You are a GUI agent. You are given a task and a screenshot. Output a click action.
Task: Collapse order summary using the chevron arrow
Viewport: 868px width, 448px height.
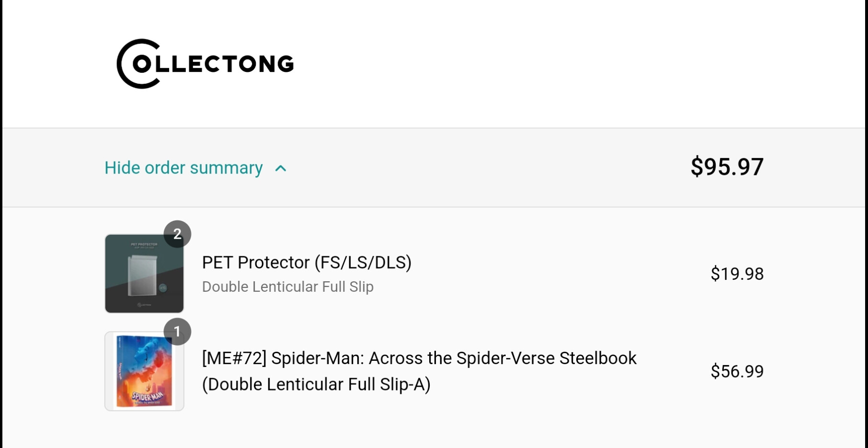tap(281, 168)
